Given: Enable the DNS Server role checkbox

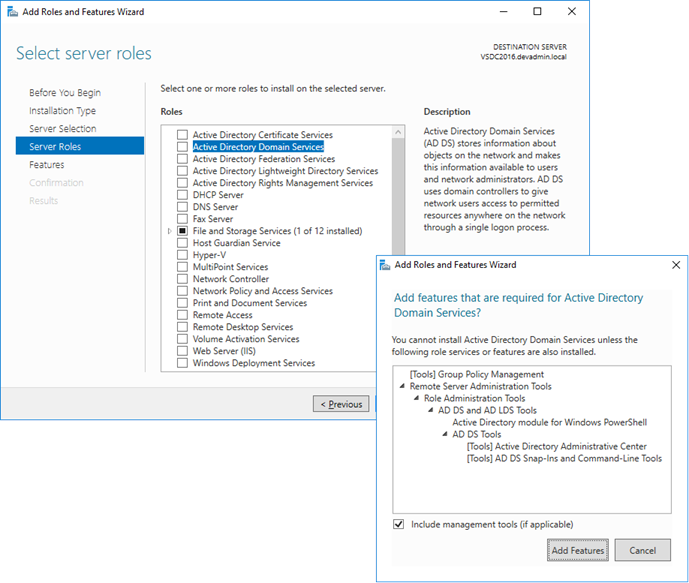Looking at the screenshot, I should click(x=182, y=206).
